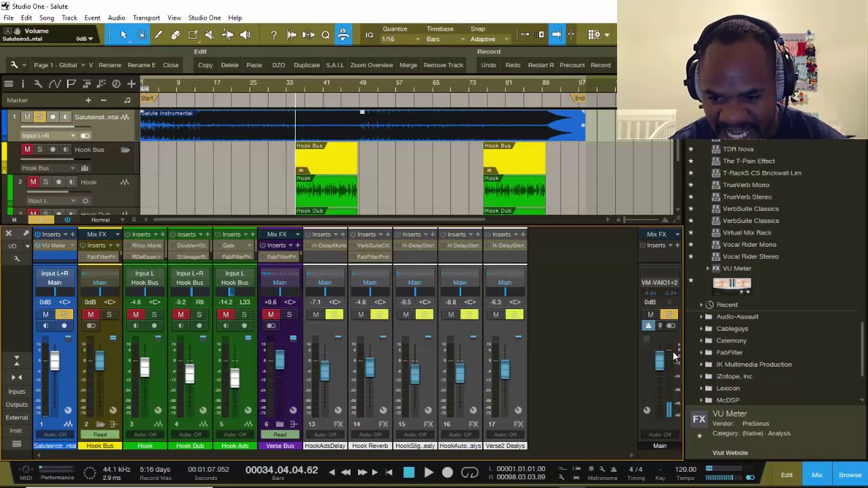Image resolution: width=868 pixels, height=488 pixels.
Task: Open the track list icon
Action: pyautogui.click(x=8, y=83)
